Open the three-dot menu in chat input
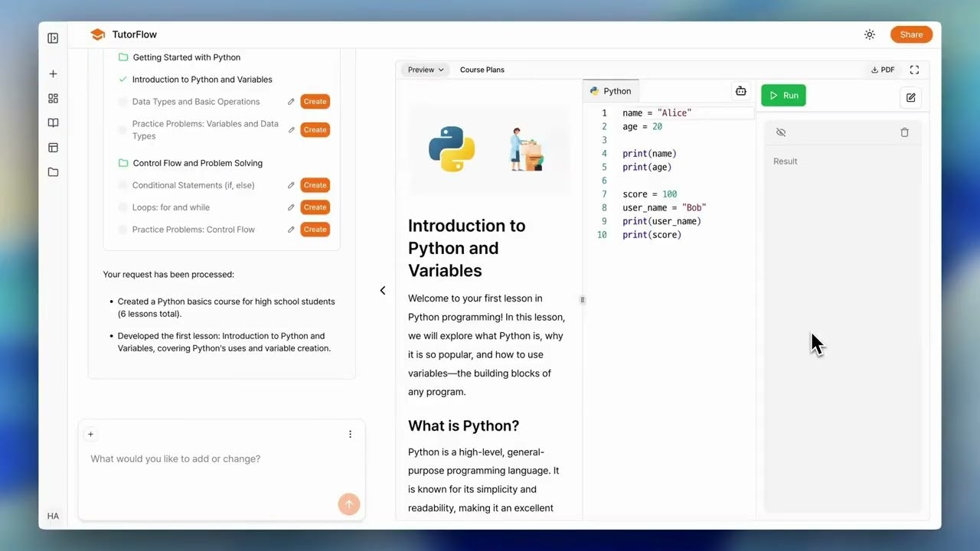The width and height of the screenshot is (980, 551). (350, 434)
